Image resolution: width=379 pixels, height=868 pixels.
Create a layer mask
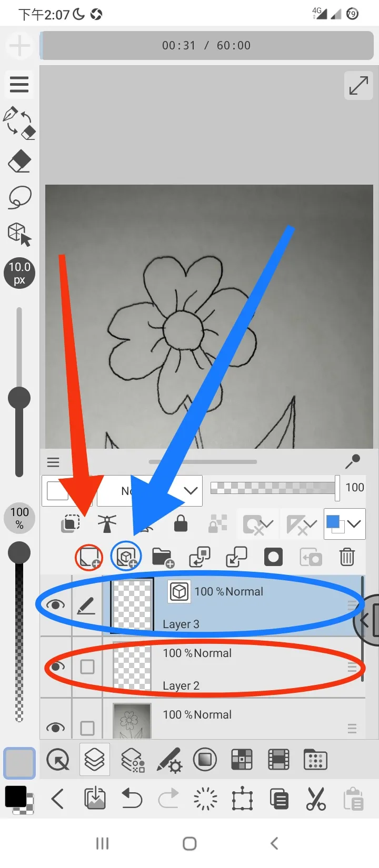click(x=273, y=557)
